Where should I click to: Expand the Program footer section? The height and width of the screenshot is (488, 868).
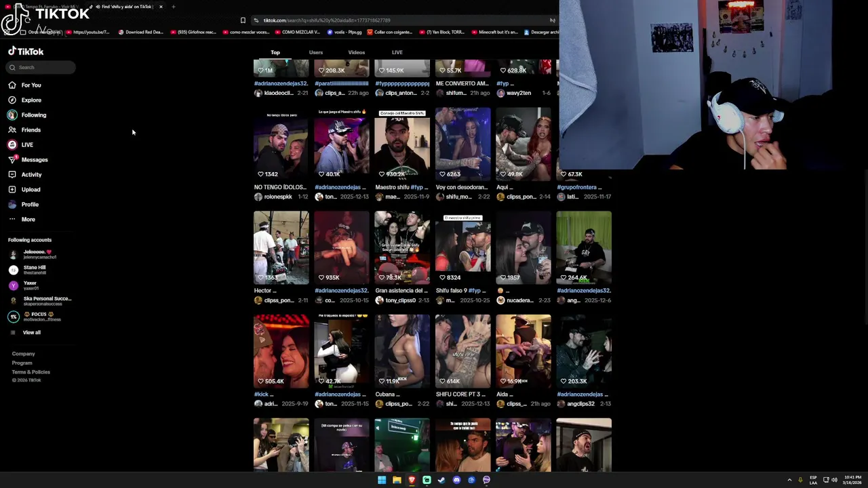pos(22,363)
